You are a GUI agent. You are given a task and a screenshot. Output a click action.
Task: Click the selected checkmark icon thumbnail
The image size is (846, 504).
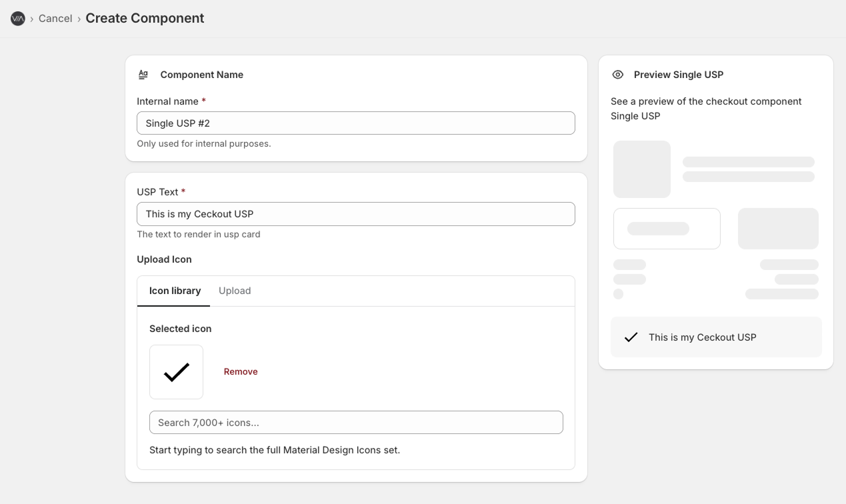click(x=176, y=372)
